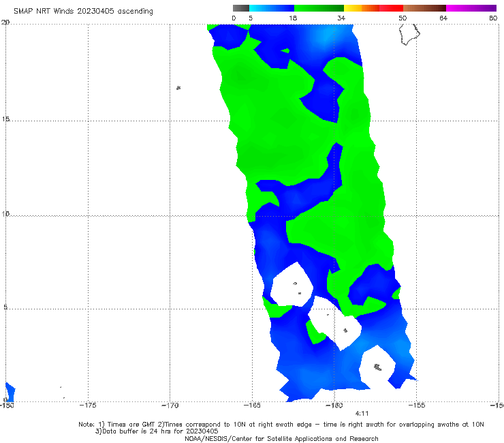This screenshot has width=504, height=443.
Task: Click the color bar label '34'
Action: coord(341,18)
